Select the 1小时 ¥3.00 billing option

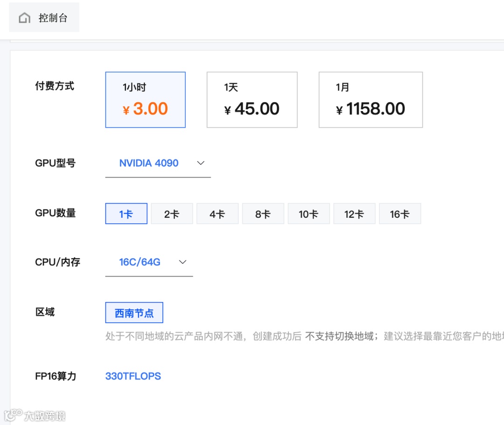[x=145, y=100]
